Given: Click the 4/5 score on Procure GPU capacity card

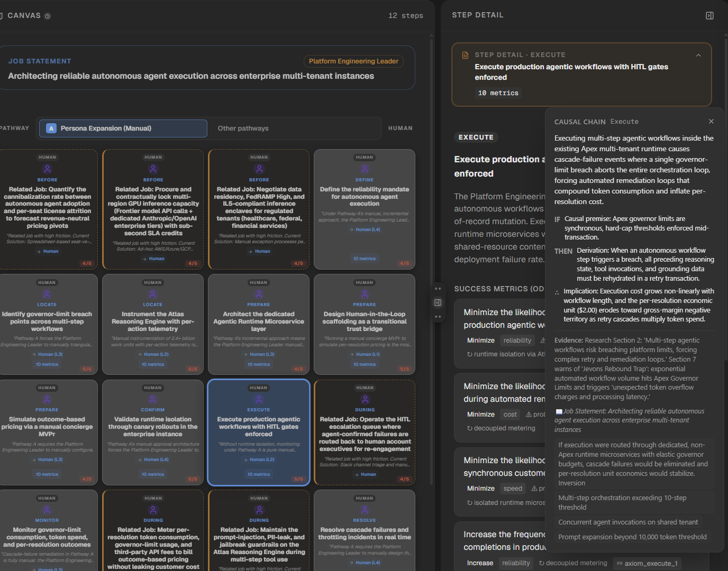Looking at the screenshot, I should click(193, 264).
